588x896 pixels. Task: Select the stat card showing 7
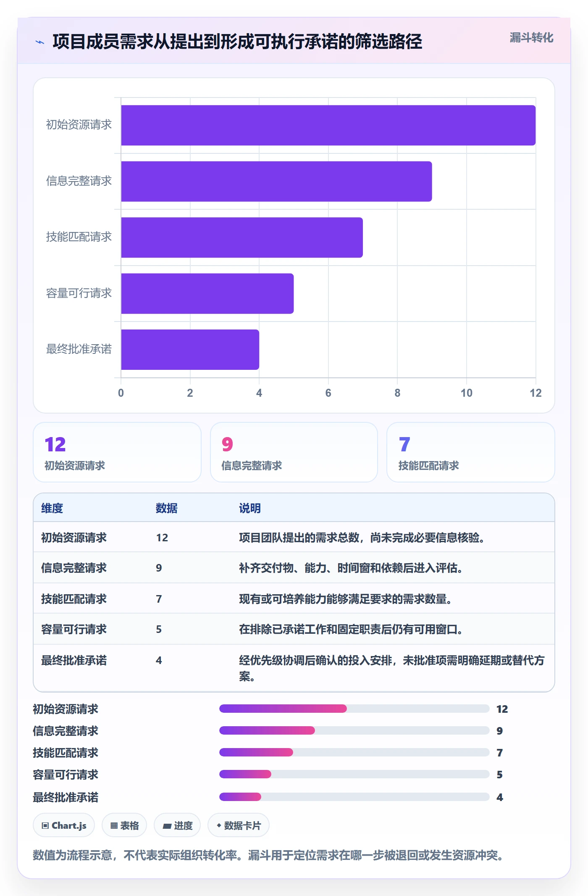pyautogui.click(x=471, y=452)
